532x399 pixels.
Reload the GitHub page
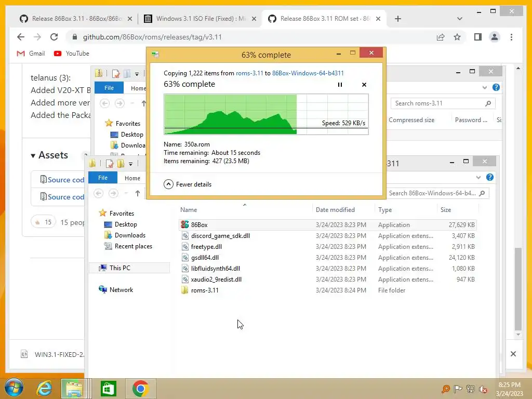tap(54, 37)
